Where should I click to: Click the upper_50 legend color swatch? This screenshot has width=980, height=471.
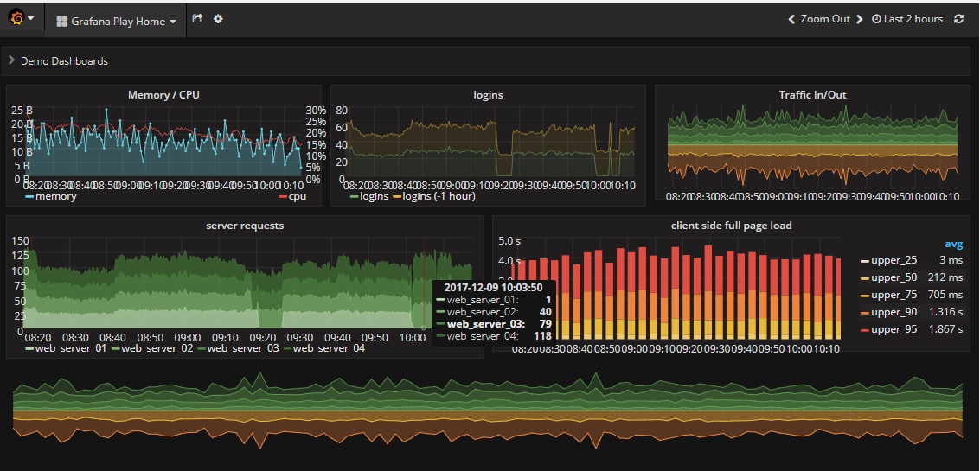coord(865,278)
